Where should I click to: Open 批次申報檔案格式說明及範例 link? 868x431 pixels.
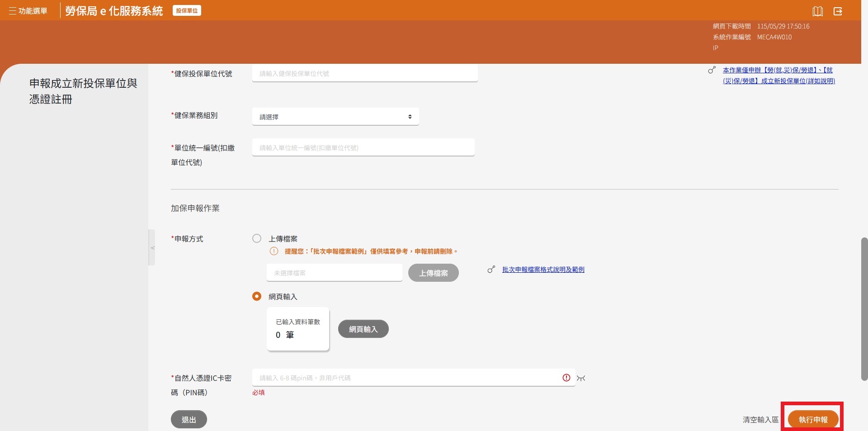(543, 269)
